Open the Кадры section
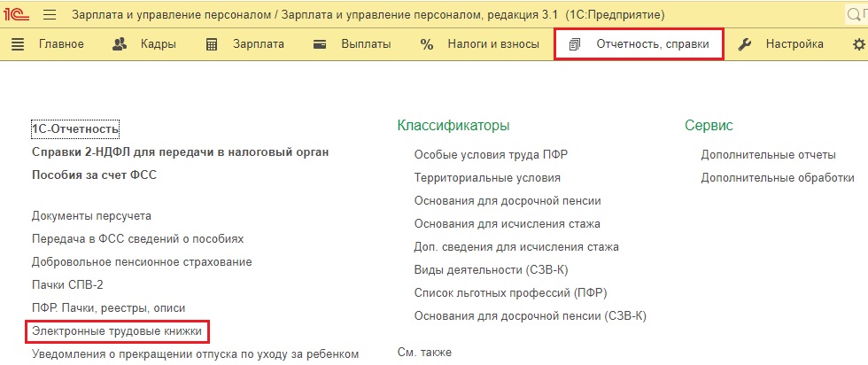 (x=145, y=44)
